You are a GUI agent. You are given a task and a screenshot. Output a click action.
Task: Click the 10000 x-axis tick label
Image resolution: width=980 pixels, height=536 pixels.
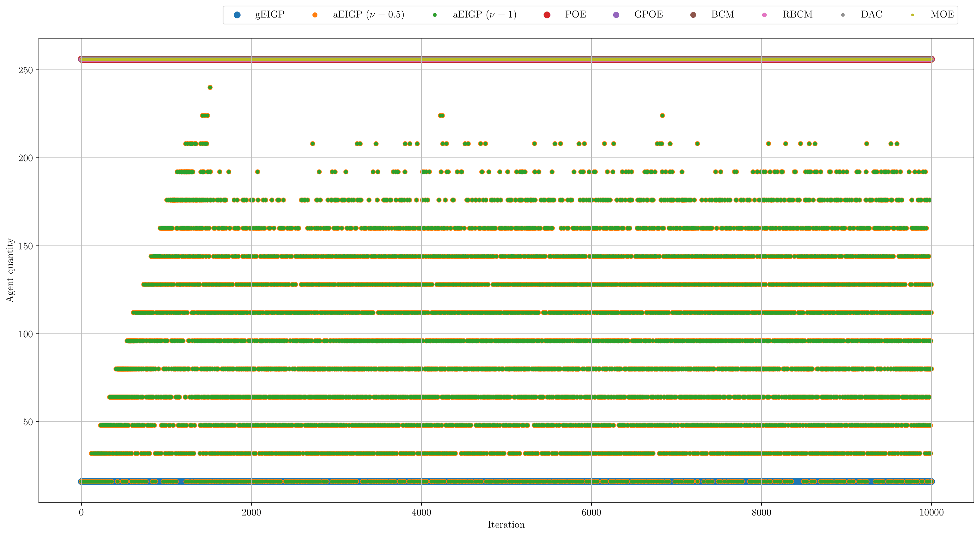click(931, 512)
